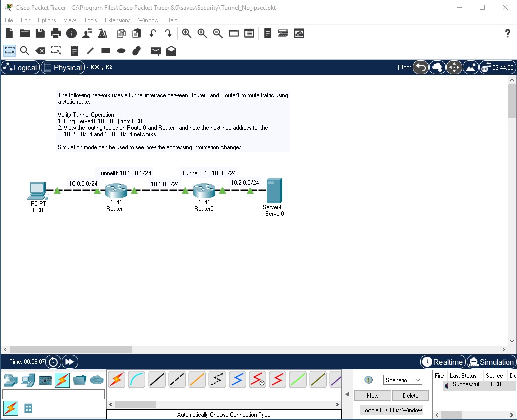The image size is (517, 420).
Task: Choose the Fiber orange cable
Action: pyautogui.click(x=197, y=379)
